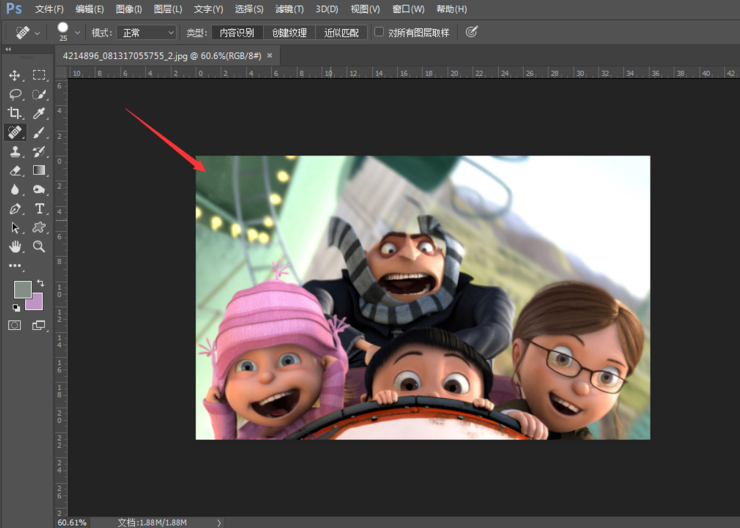Toggle pressure for size icon in options bar

pos(471,32)
